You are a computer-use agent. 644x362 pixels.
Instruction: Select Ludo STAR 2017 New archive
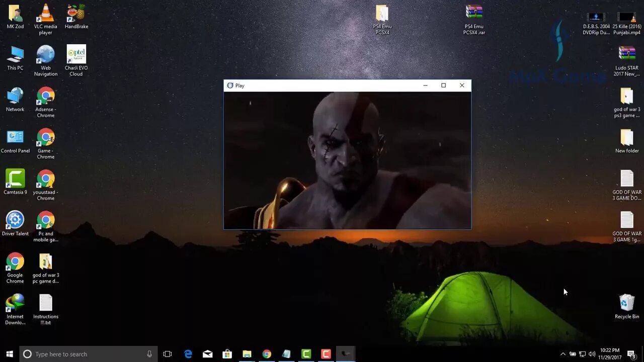coord(627,61)
